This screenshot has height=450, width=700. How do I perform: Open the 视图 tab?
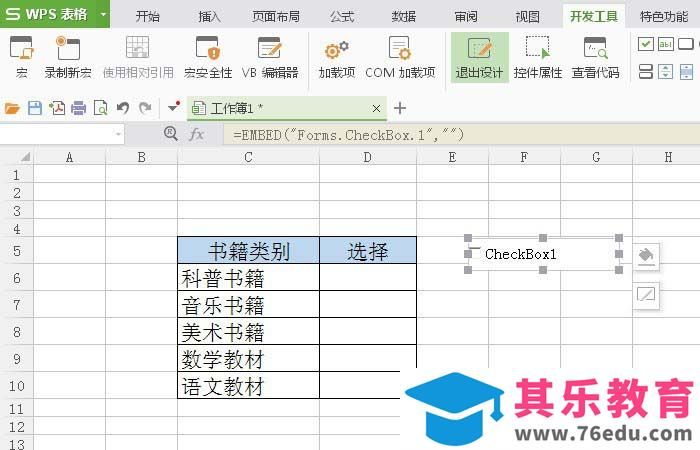pos(528,17)
